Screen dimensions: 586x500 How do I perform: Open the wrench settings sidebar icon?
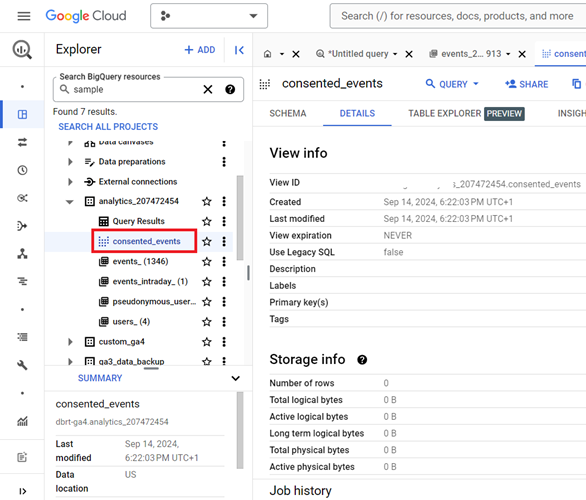(x=22, y=365)
